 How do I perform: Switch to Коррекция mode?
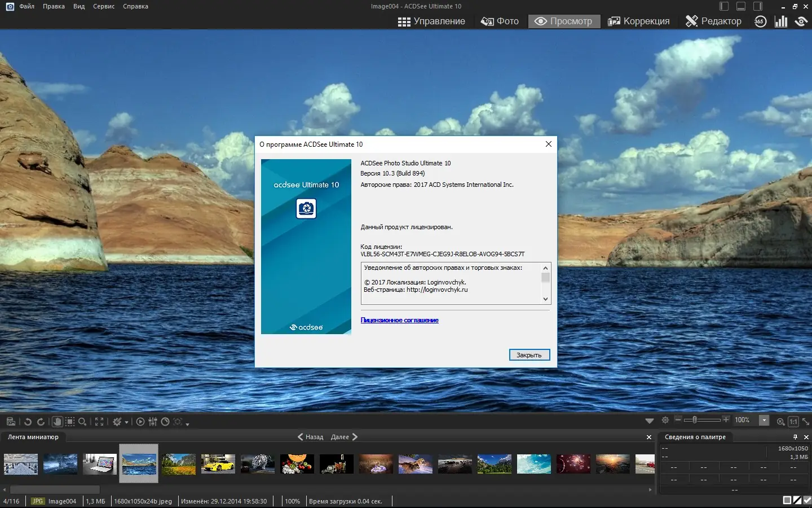coord(639,21)
